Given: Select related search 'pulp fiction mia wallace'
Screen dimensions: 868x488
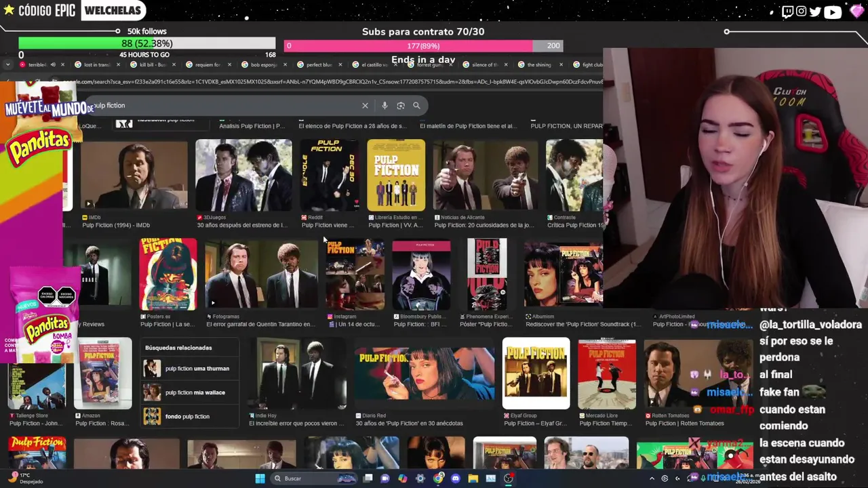Looking at the screenshot, I should pos(189,392).
